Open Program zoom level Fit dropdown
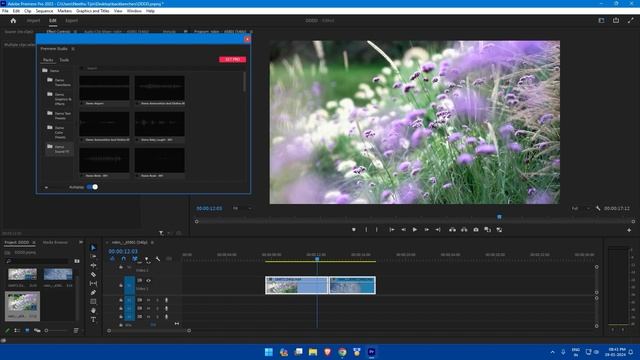This screenshot has height=360, width=640. [x=242, y=208]
